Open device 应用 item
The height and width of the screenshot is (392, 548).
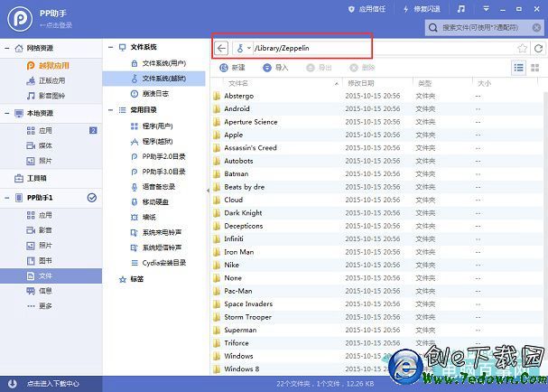pyautogui.click(x=40, y=215)
